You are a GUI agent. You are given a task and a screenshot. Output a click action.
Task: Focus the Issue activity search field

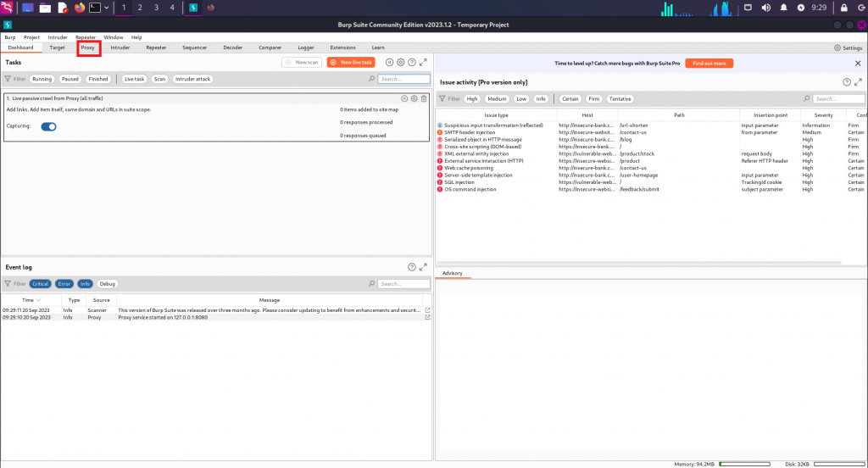pos(838,98)
